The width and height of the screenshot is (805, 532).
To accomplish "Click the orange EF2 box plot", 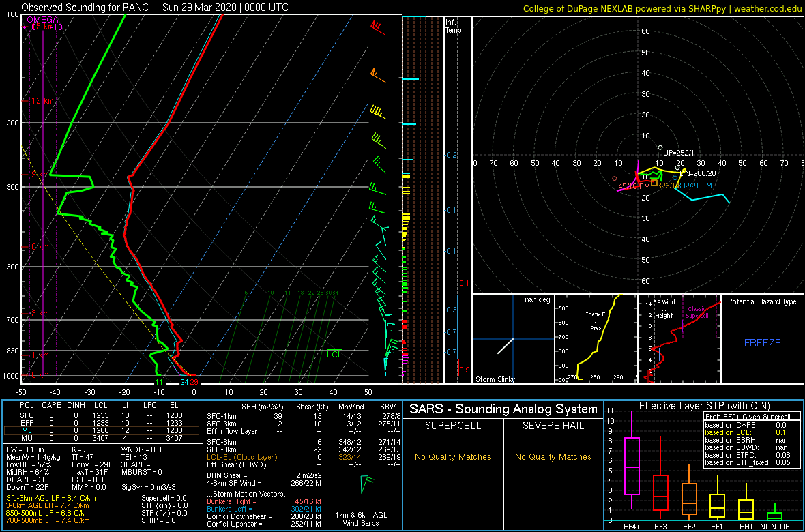I will click(x=690, y=491).
